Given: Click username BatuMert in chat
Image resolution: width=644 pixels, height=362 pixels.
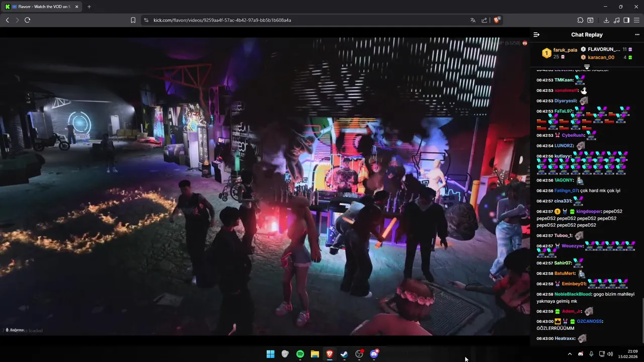Looking at the screenshot, I should tap(565, 274).
